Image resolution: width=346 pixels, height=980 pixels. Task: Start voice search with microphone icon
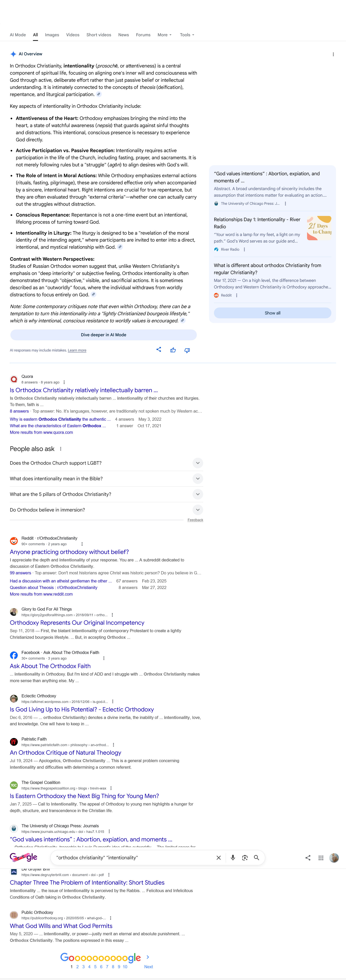(233, 858)
